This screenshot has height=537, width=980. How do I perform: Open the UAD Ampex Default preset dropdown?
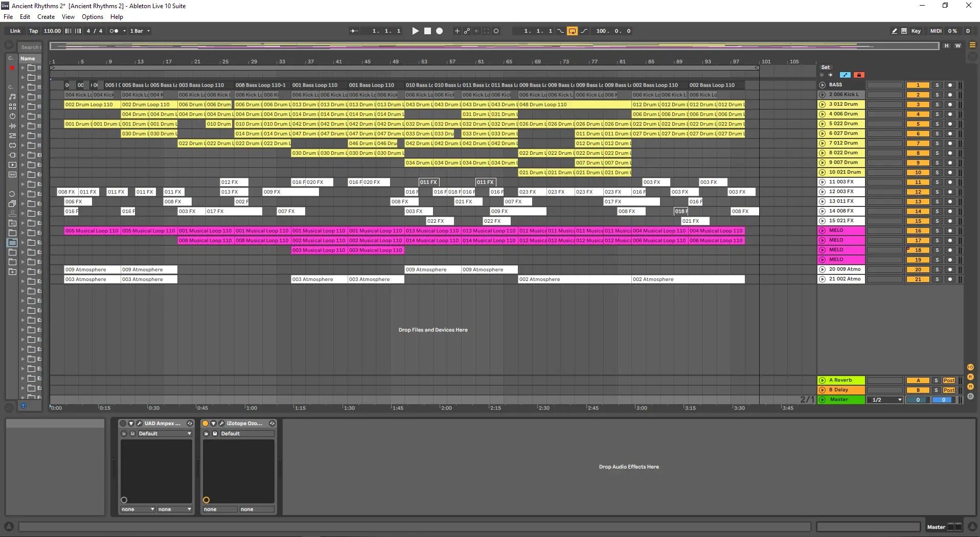pyautogui.click(x=164, y=434)
